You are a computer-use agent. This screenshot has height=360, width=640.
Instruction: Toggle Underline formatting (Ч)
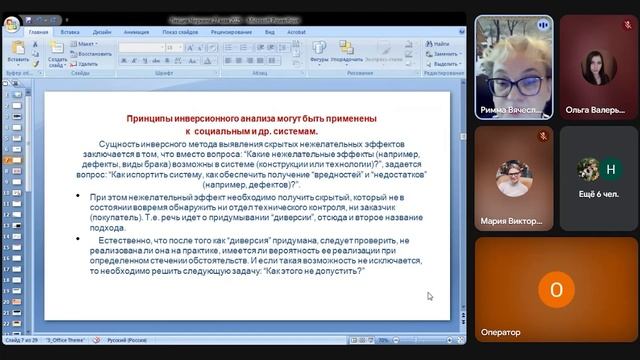point(145,61)
